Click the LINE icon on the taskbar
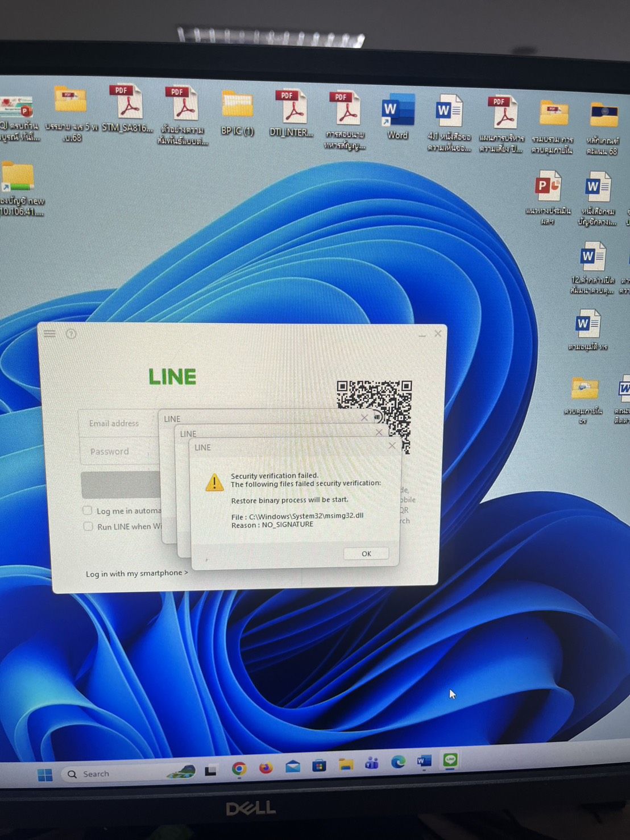Screen dimensions: 630x840 point(450,760)
